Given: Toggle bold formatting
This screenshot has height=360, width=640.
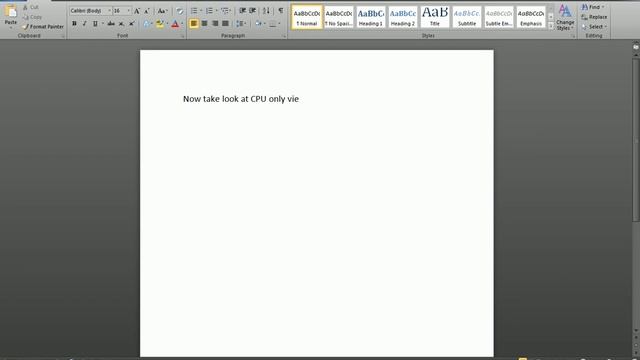Looking at the screenshot, I should 74,24.
